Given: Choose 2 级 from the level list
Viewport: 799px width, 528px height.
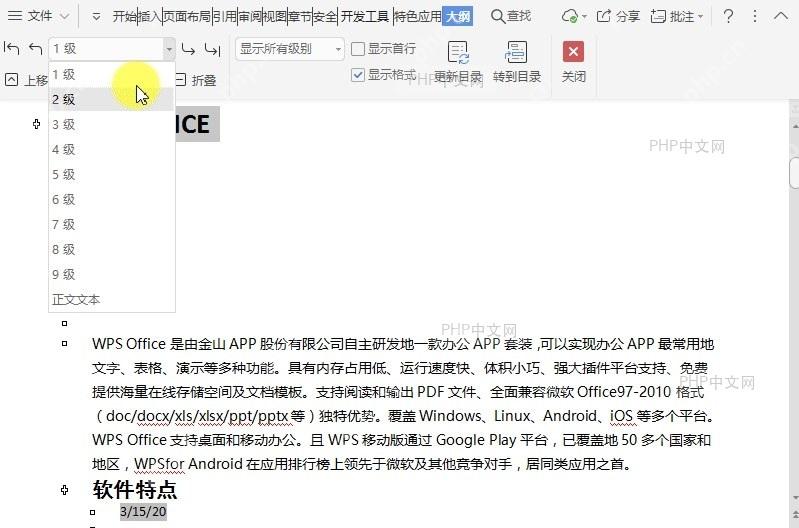Looking at the screenshot, I should [x=112, y=99].
